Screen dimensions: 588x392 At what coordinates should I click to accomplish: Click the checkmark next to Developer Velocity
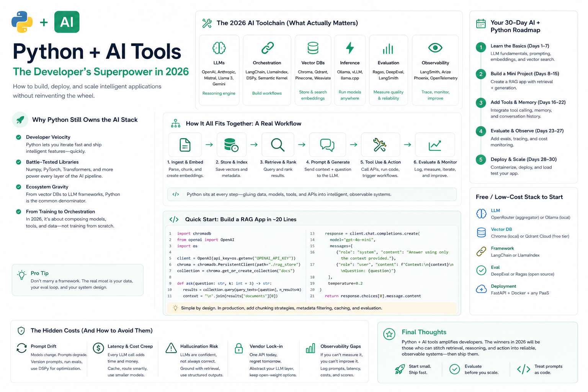click(x=18, y=137)
